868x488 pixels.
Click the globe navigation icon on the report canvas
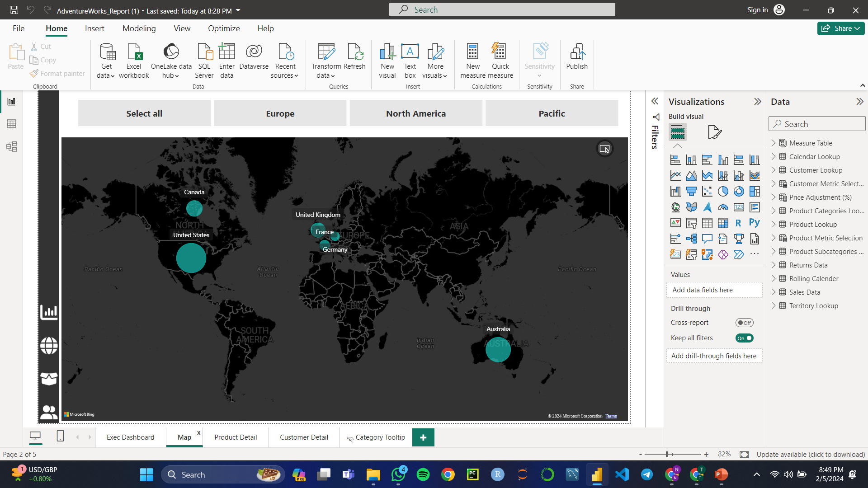coord(49,346)
